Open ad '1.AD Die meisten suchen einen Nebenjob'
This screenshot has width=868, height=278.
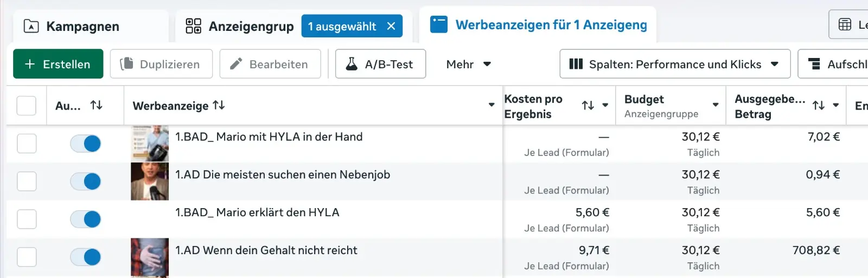283,175
